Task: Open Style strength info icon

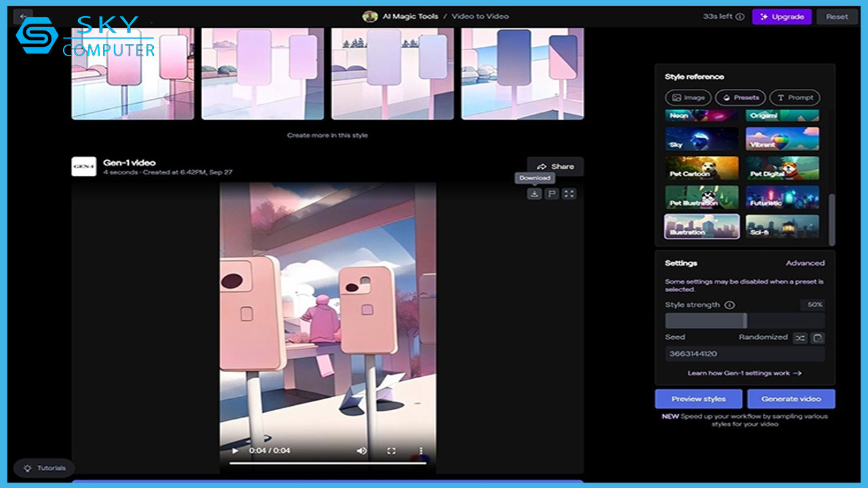Action: (x=730, y=305)
